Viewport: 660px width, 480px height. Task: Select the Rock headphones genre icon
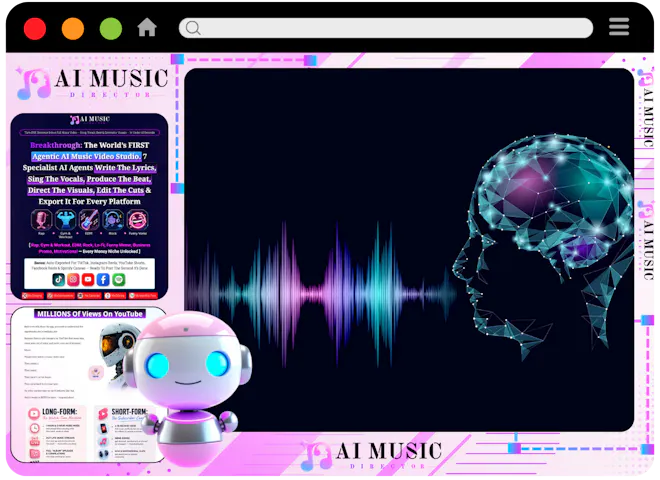coord(113,220)
